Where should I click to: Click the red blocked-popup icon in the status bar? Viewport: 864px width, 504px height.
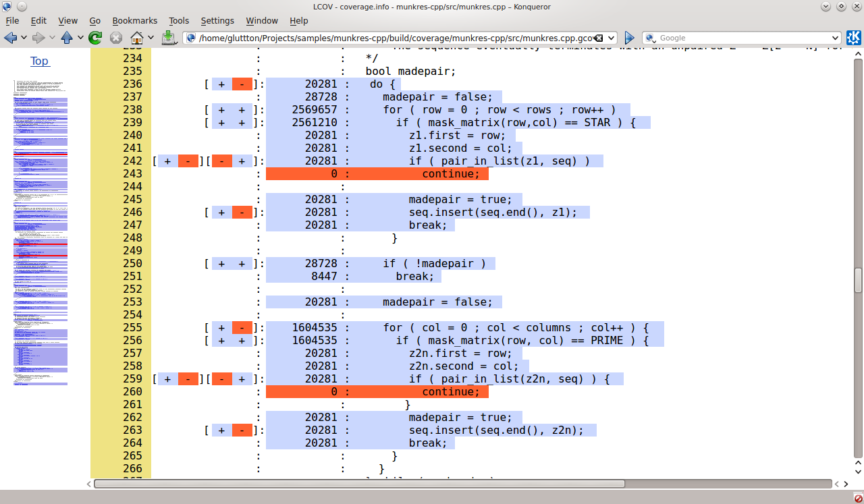857,498
